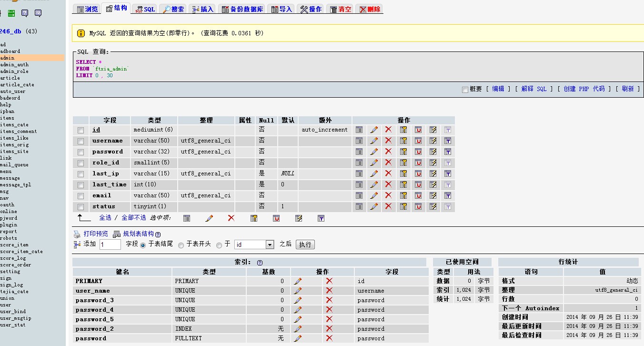Switch to the SQL tab
This screenshot has width=644, height=346.
[145, 9]
